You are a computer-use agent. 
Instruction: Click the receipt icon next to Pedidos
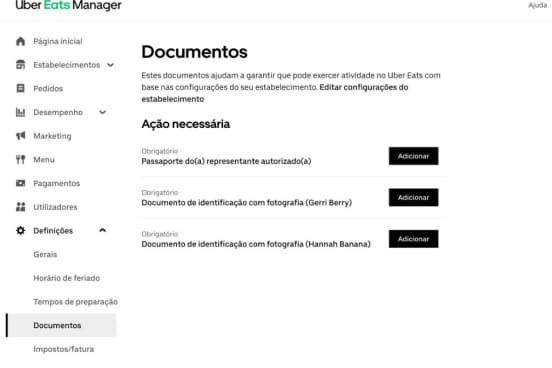(20, 88)
